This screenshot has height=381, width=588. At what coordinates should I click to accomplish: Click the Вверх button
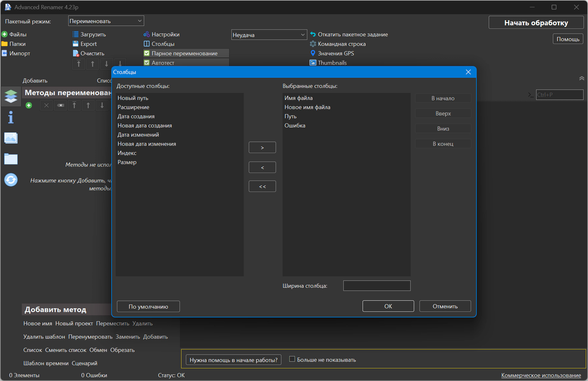tap(443, 113)
